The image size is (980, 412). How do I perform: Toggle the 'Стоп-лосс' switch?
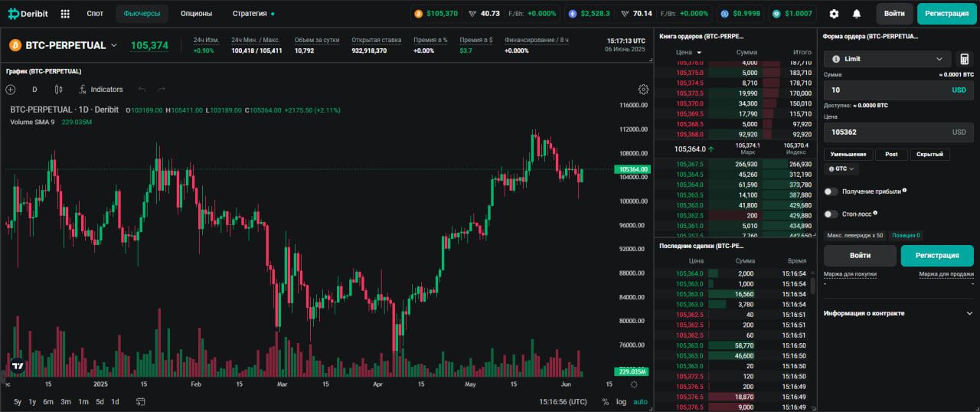click(x=831, y=214)
